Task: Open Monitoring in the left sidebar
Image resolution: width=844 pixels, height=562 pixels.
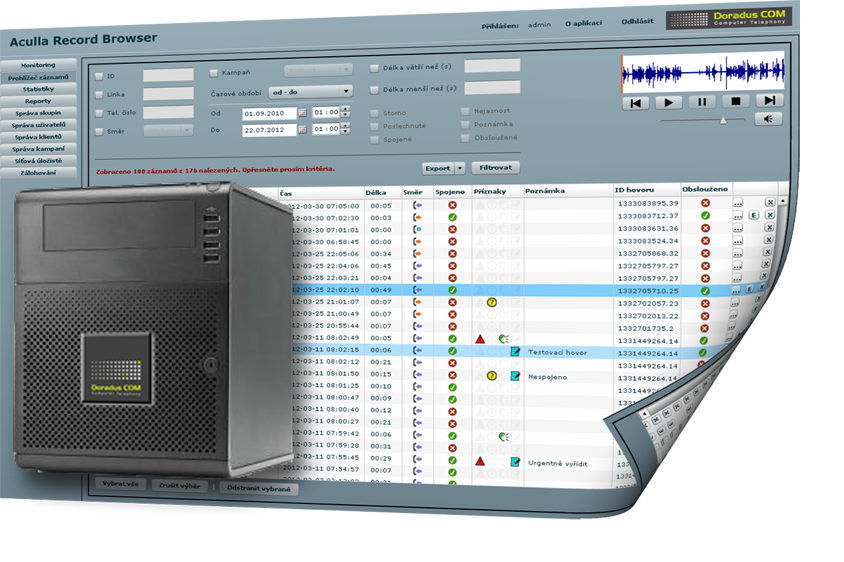Action: [38, 65]
